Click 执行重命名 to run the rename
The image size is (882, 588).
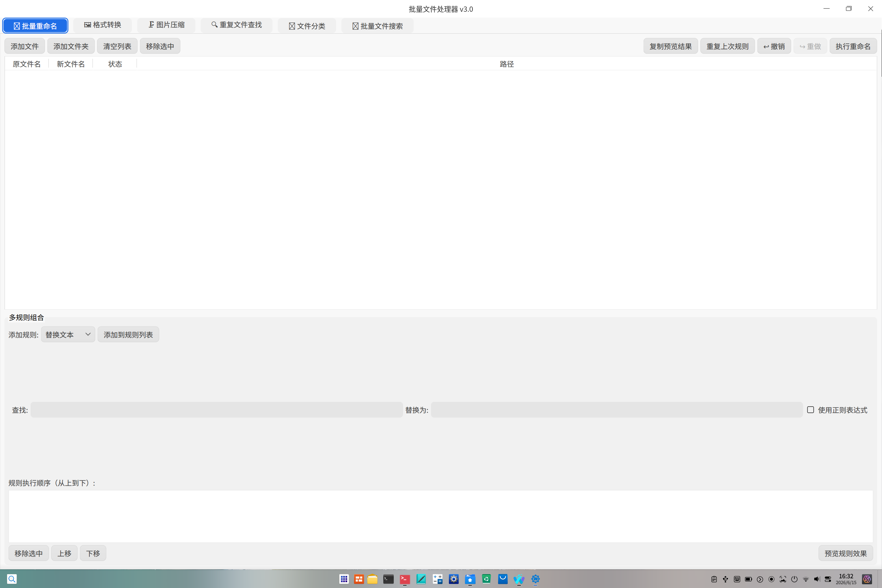pyautogui.click(x=853, y=46)
